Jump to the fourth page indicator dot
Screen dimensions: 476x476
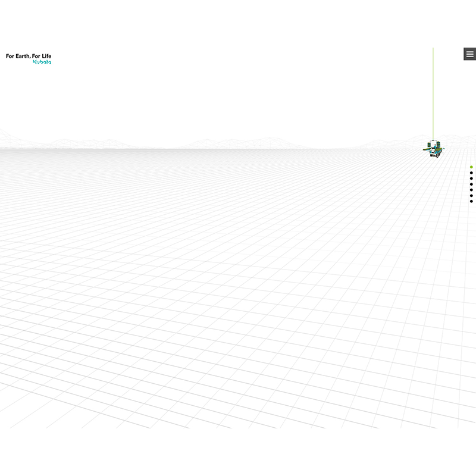point(471,184)
